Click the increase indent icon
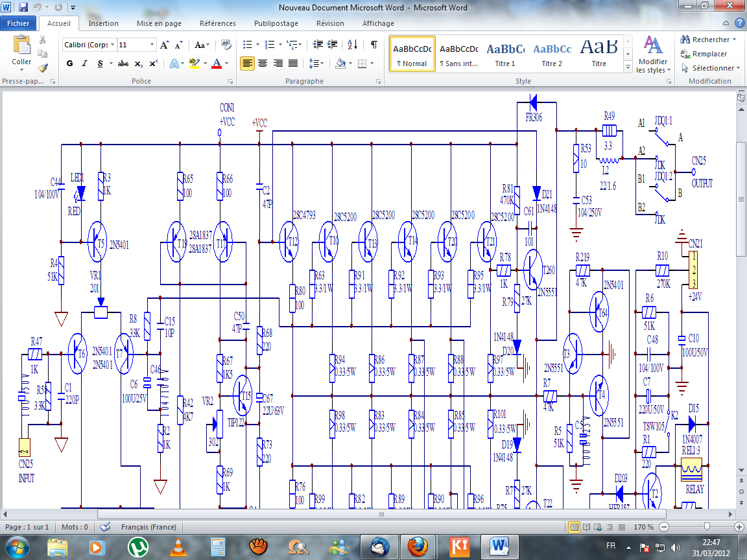Screen dimensions: 747x560 point(333,45)
